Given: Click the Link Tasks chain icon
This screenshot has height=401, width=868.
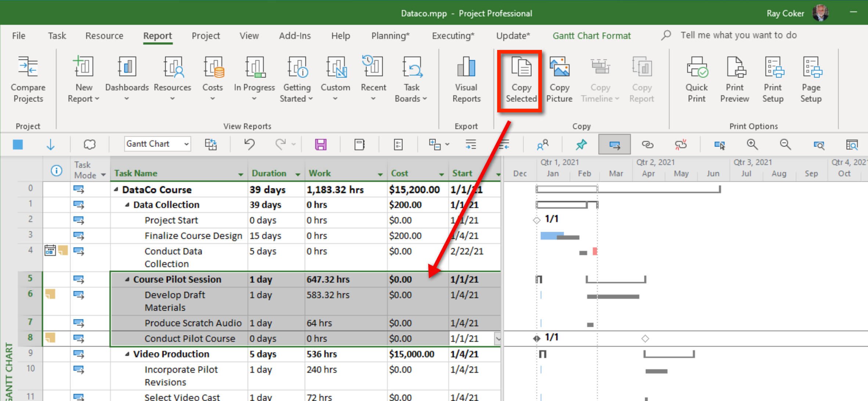Looking at the screenshot, I should tap(647, 144).
